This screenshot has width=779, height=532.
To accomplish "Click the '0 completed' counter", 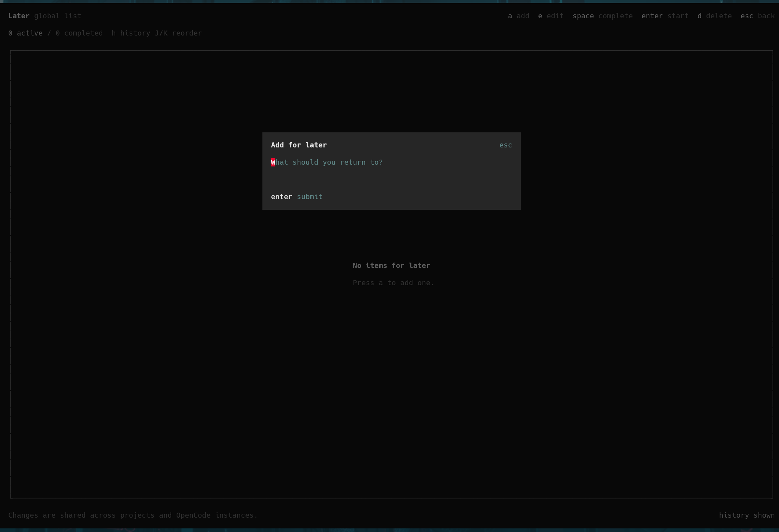I will (x=79, y=33).
